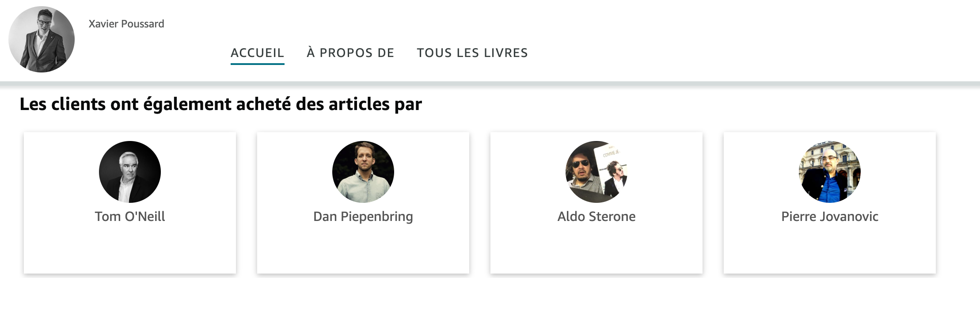Click the gray divider bar below header
The height and width of the screenshot is (312, 980).
tap(490, 84)
